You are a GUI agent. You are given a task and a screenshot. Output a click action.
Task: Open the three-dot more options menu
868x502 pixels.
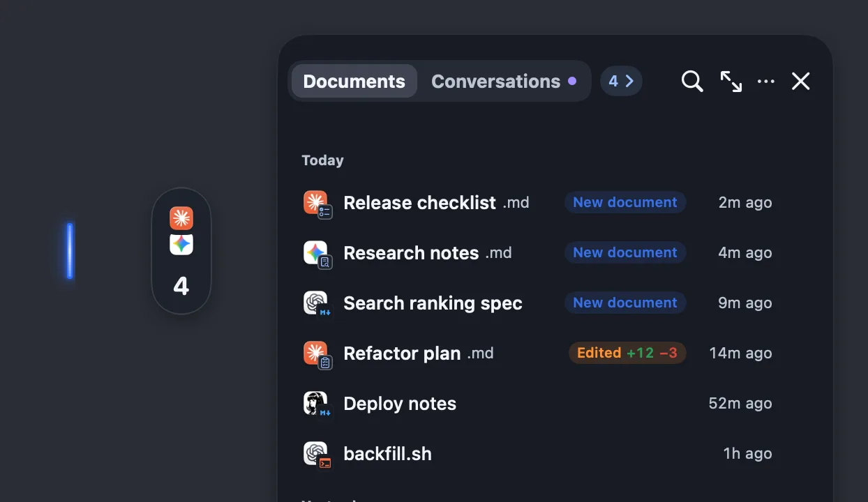766,82
